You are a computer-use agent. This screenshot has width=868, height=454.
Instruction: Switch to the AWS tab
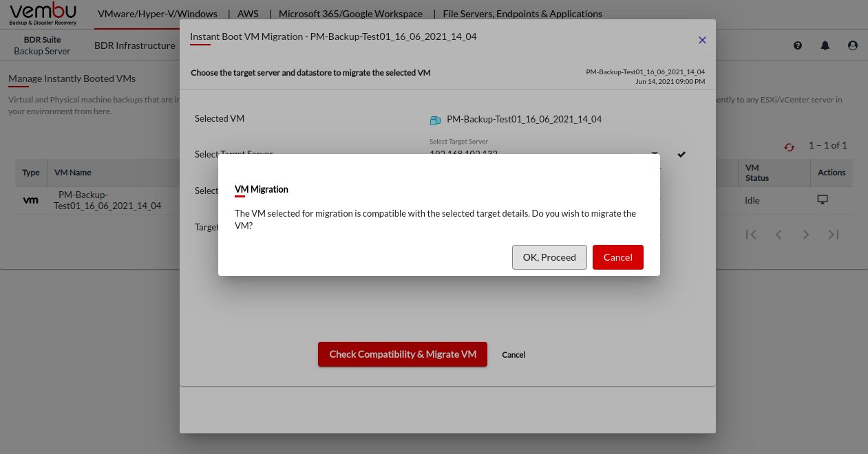pyautogui.click(x=248, y=14)
